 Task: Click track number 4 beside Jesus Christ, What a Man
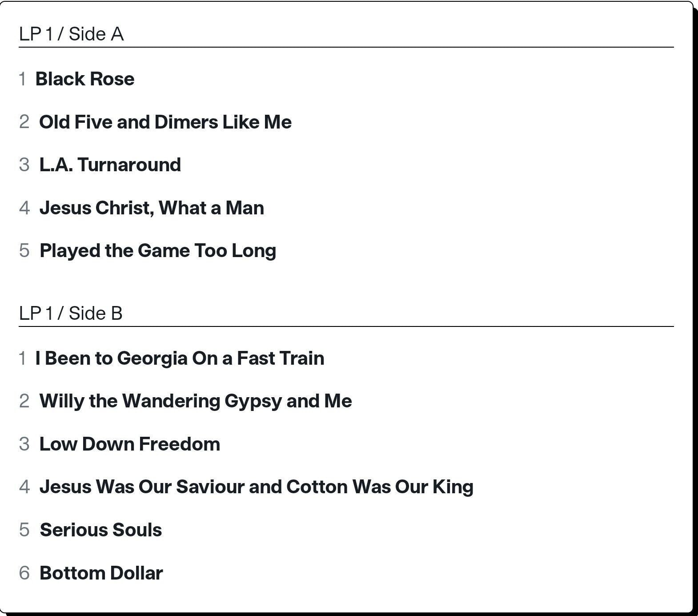coord(24,208)
